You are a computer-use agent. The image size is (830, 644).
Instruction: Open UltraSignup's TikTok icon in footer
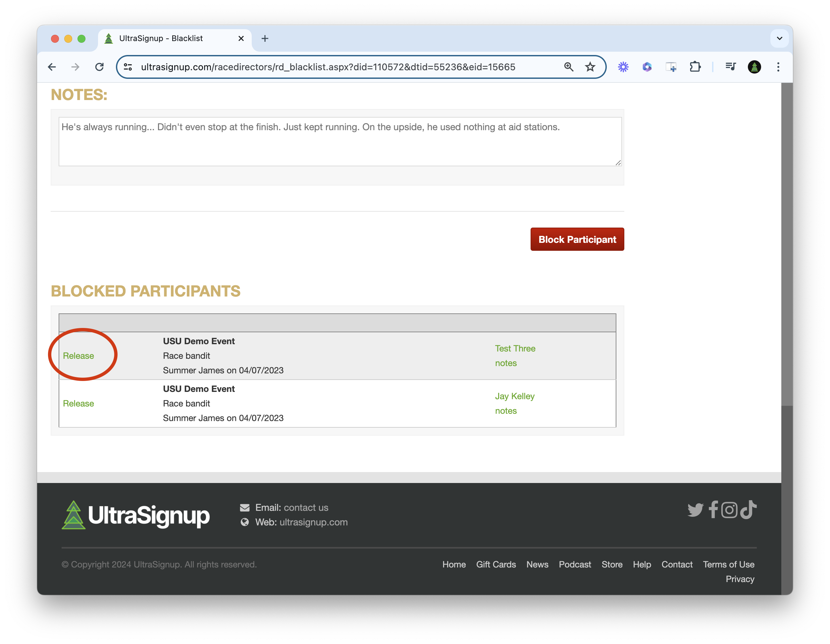(747, 510)
